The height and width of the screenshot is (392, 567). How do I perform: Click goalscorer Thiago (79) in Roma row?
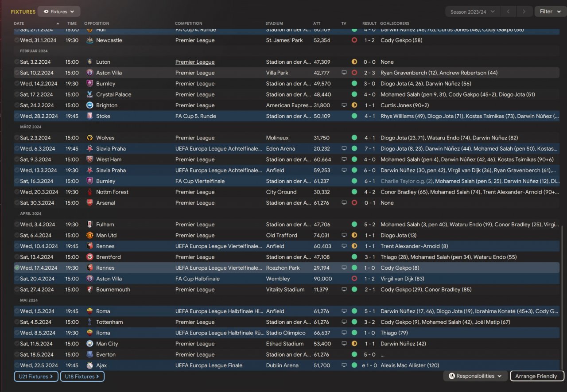point(394,333)
